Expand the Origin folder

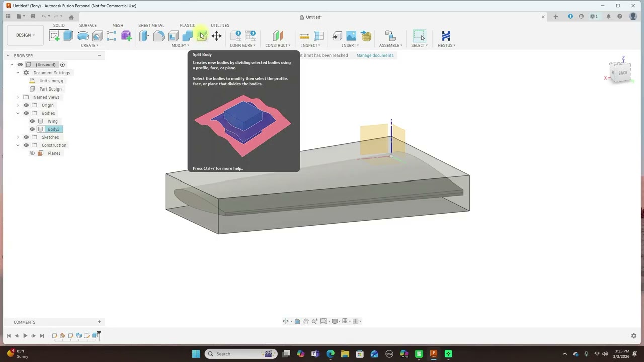(18, 105)
